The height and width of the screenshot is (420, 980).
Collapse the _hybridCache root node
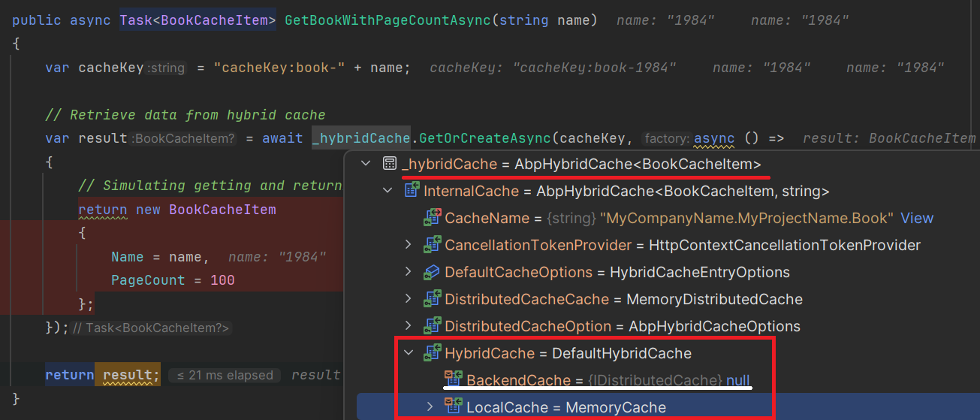pos(366,164)
